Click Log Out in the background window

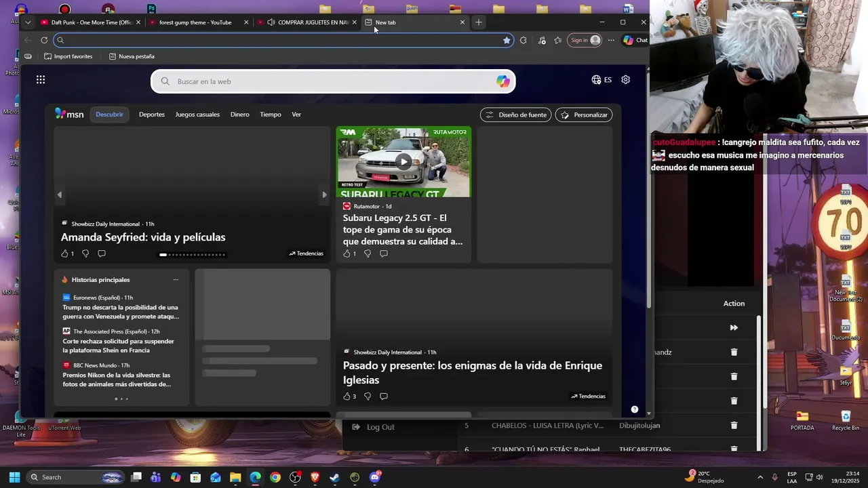(374, 427)
